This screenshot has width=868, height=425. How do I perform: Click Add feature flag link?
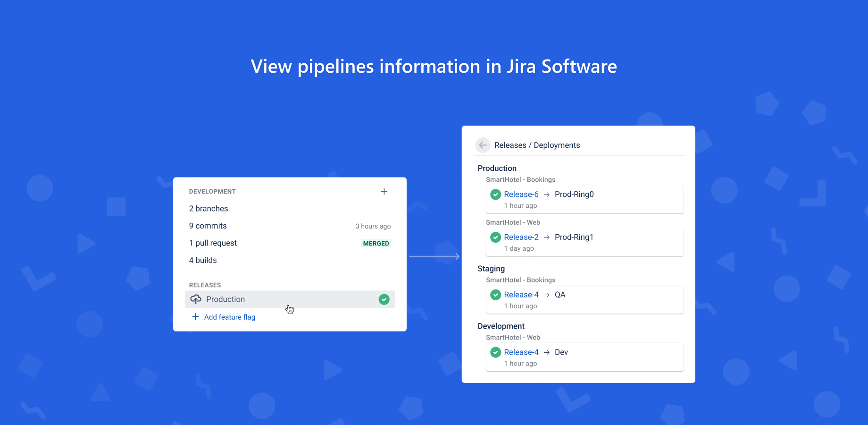coord(230,317)
